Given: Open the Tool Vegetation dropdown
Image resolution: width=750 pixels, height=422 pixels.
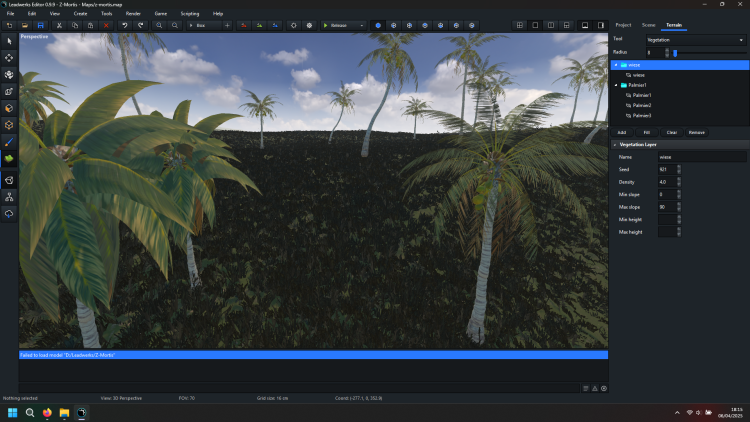Looking at the screenshot, I should tap(695, 40).
